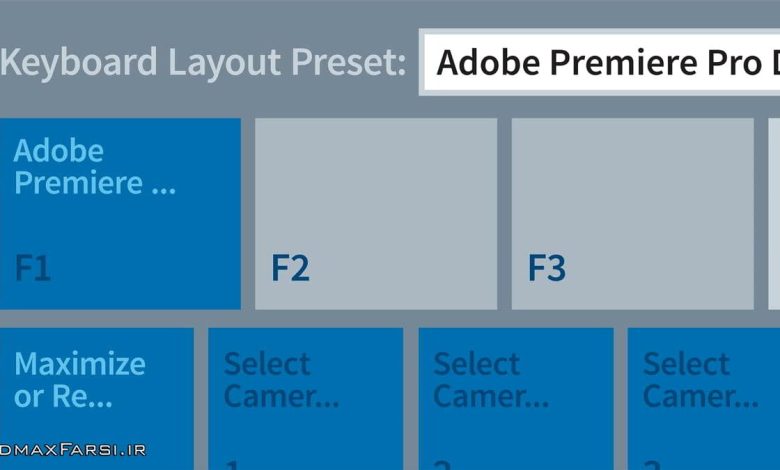The height and width of the screenshot is (470, 780).
Task: Click the dmaxfarsi.ir watermark logo
Action: [73, 450]
